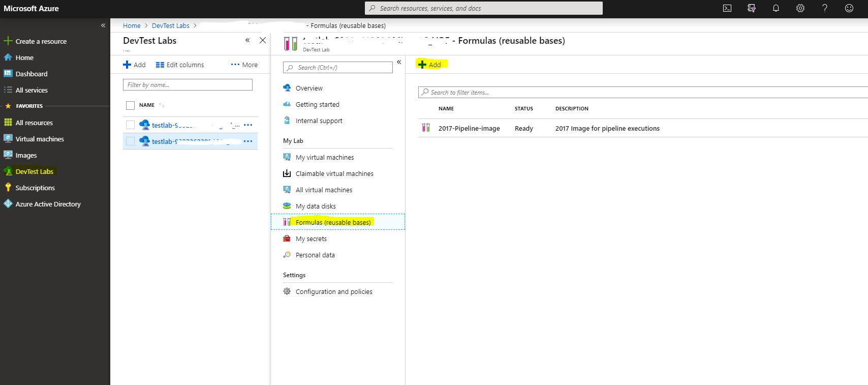The image size is (868, 385).
Task: Open the 2017-Pipeline-image formula name
Action: pyautogui.click(x=469, y=128)
